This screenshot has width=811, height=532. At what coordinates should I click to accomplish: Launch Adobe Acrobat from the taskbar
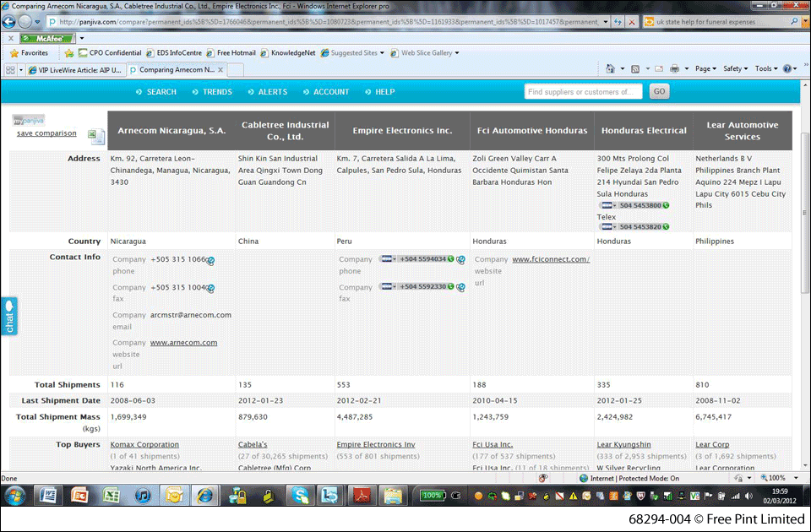(x=362, y=495)
